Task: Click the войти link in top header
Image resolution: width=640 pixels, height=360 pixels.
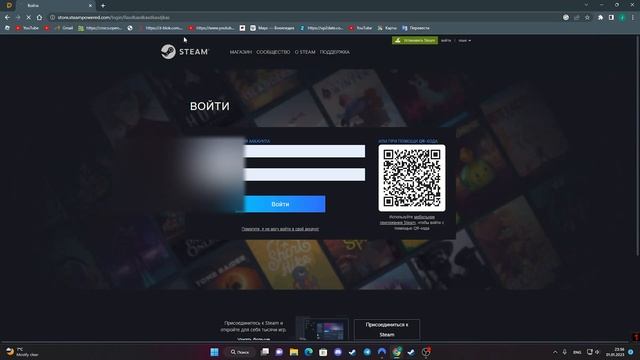Action: click(446, 40)
